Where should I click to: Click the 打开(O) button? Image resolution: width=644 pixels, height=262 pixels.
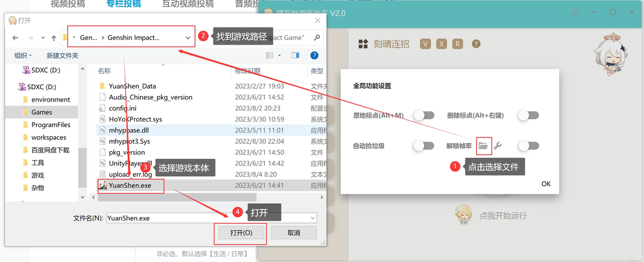[241, 233]
